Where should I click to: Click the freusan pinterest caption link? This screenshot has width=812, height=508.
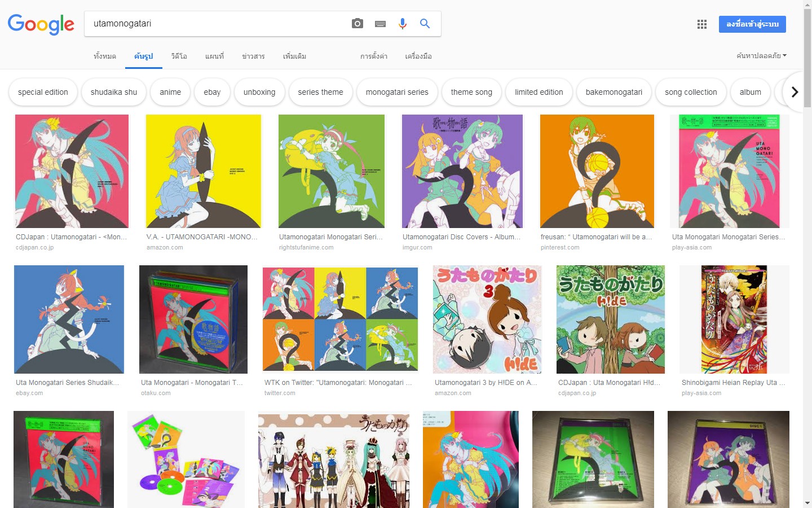pos(597,237)
